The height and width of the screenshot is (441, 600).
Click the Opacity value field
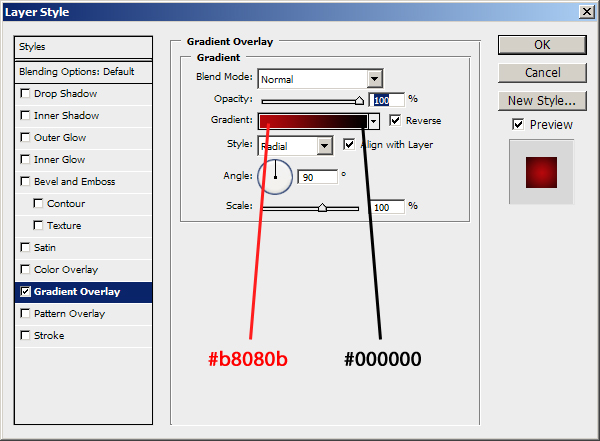(x=386, y=100)
